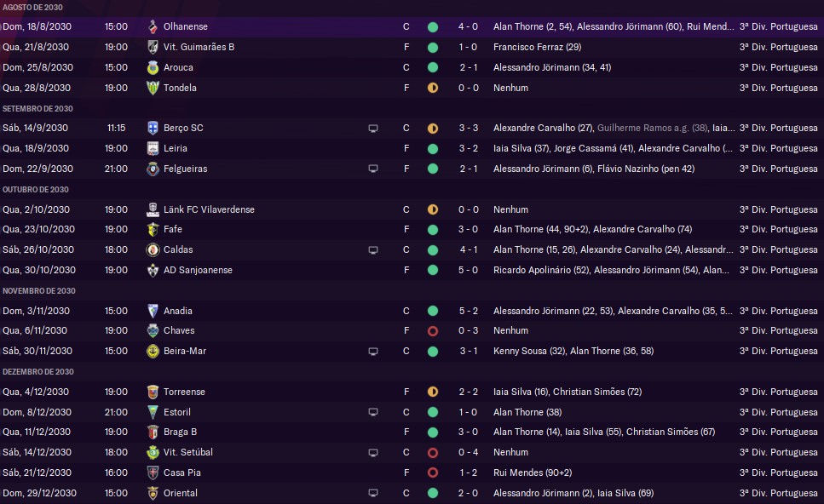The width and height of the screenshot is (824, 504).
Task: Click the Chaves club crest
Action: (x=153, y=330)
